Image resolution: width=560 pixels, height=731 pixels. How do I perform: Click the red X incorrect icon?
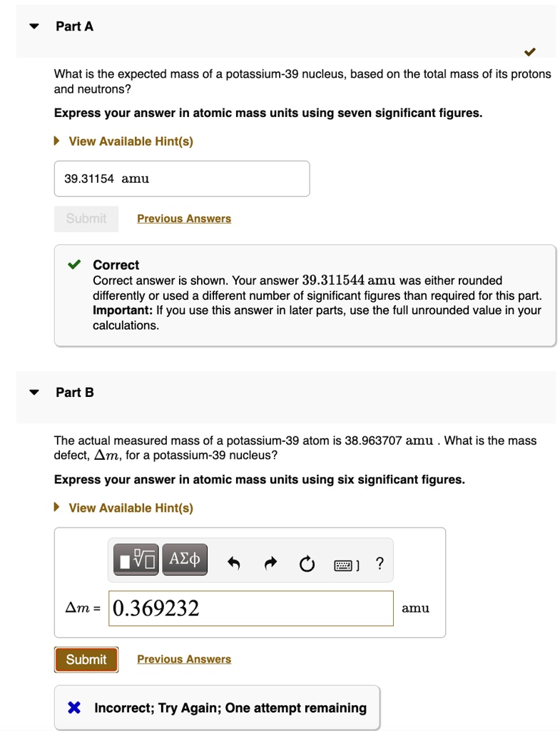[74, 708]
